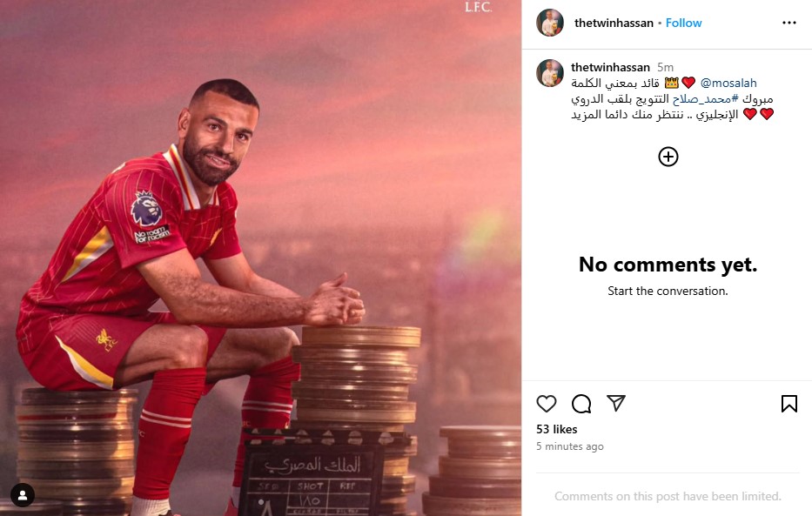This screenshot has width=812, height=516.
Task: Visit the @mosalah mention
Action: click(728, 83)
